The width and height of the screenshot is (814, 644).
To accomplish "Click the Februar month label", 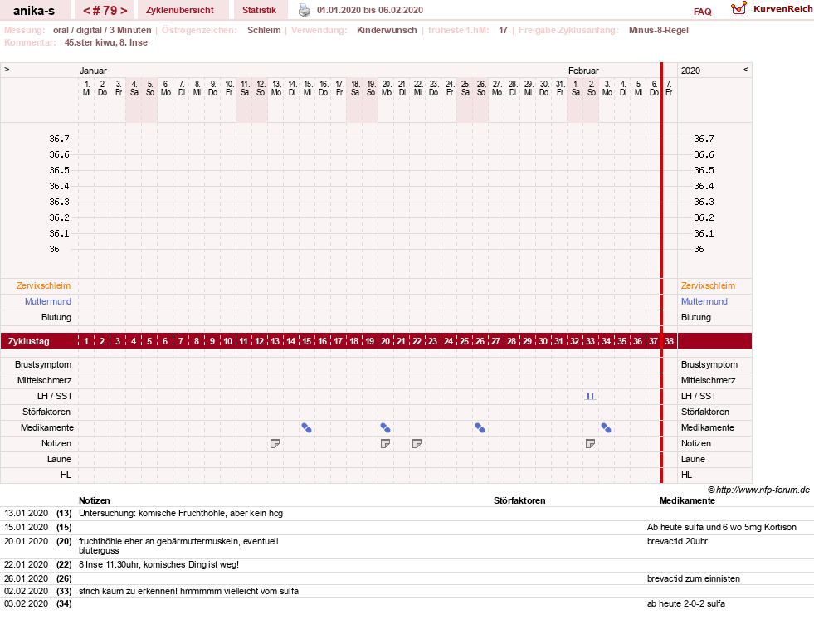I will (x=583, y=71).
